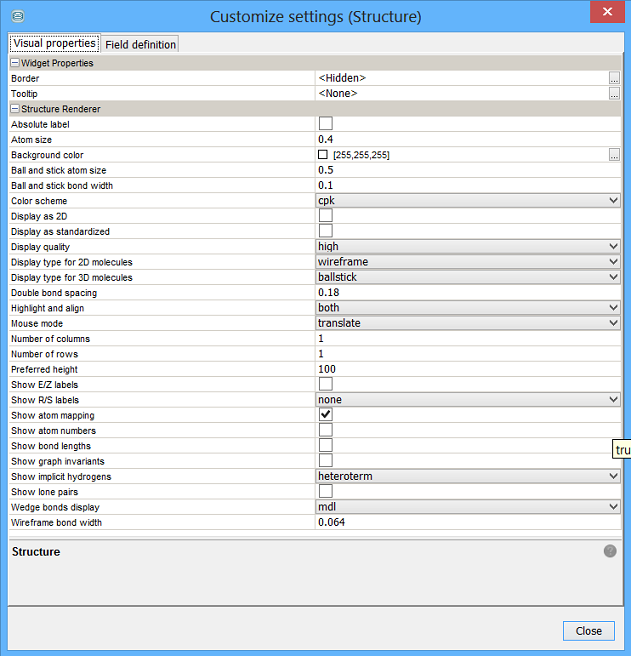
Task: Open the Background color picker ellipsis button
Action: coord(614,155)
